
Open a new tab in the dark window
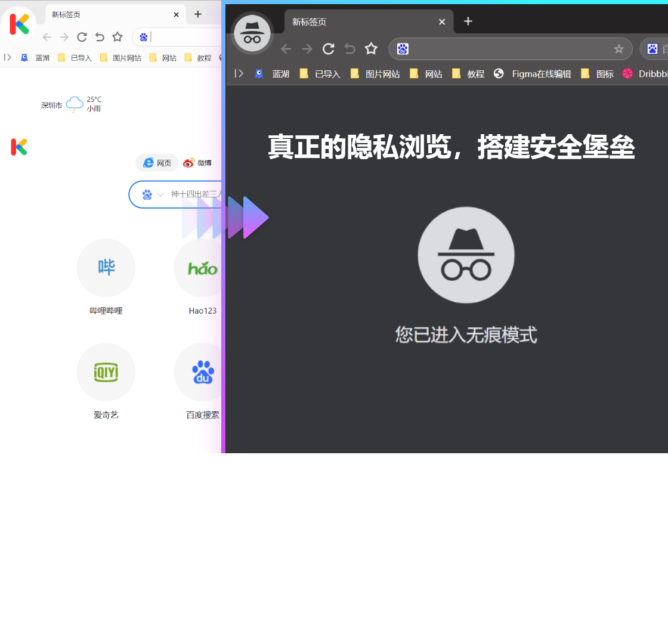tap(468, 21)
